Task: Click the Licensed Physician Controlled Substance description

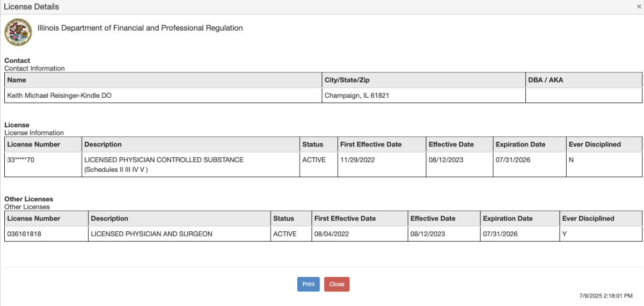Action: [x=164, y=164]
